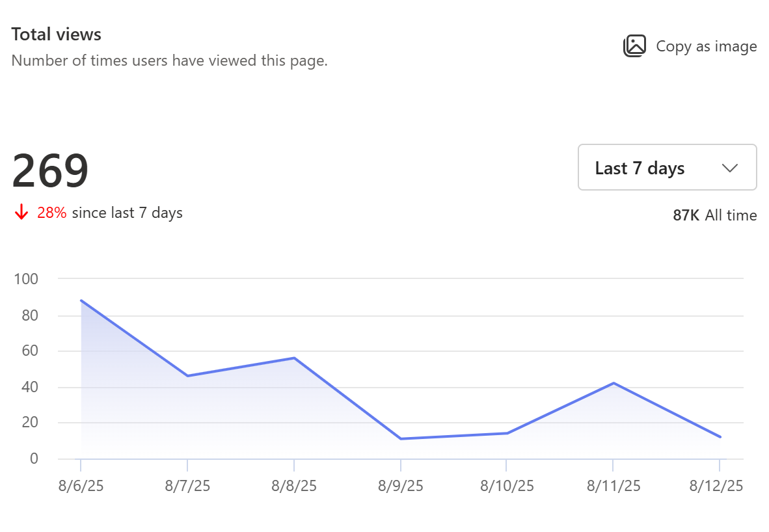
Task: Select the chart peak on 8/6/25
Action: 82,300
